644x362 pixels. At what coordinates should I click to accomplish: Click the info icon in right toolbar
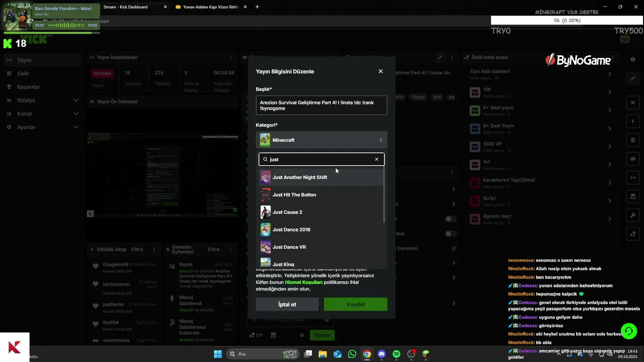coord(633,60)
